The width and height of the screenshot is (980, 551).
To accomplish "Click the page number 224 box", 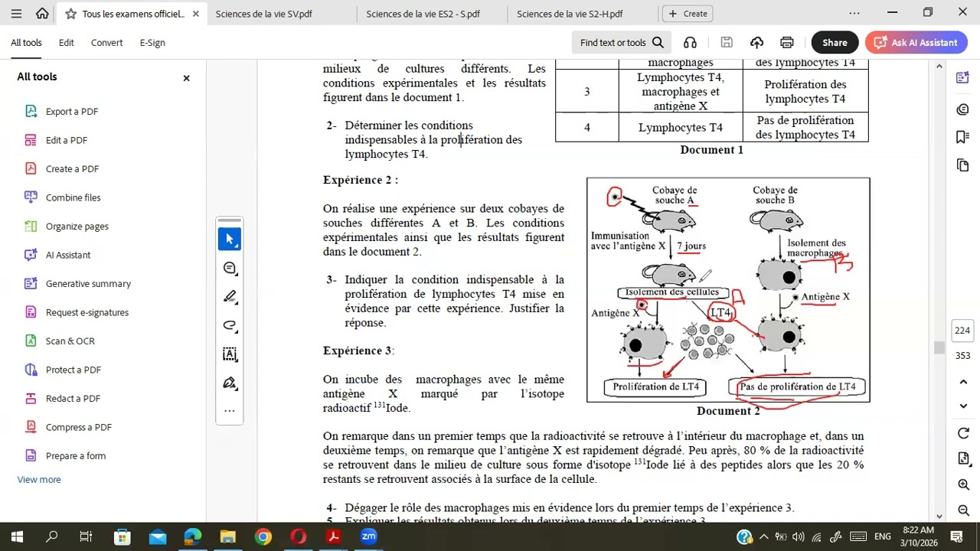I will tap(962, 331).
